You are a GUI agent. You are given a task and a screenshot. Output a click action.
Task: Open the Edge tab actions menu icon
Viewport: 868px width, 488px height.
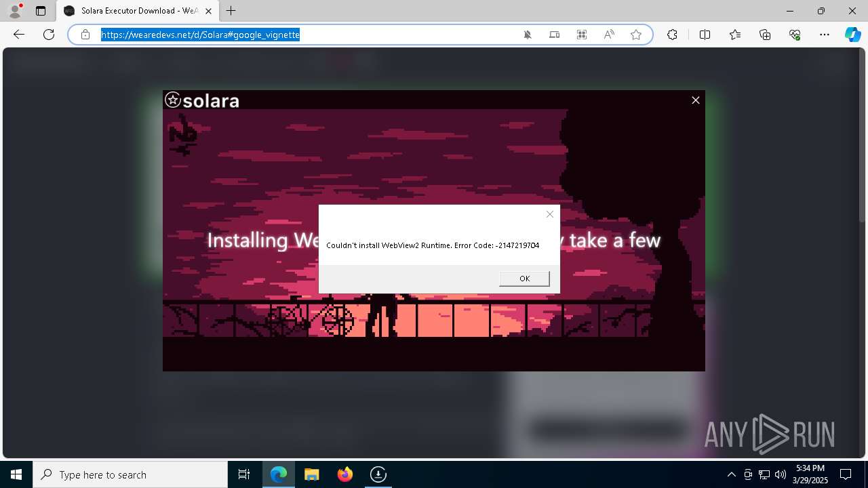[x=41, y=11]
